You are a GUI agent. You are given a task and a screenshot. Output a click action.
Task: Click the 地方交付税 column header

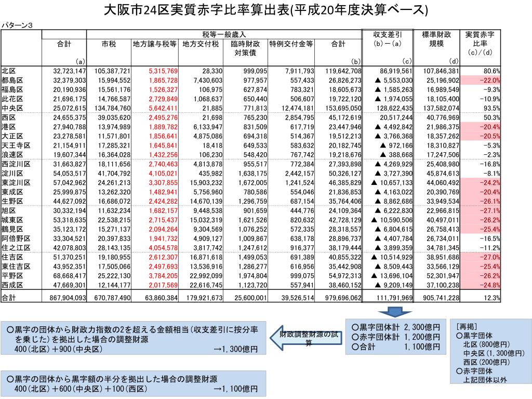pyautogui.click(x=201, y=44)
